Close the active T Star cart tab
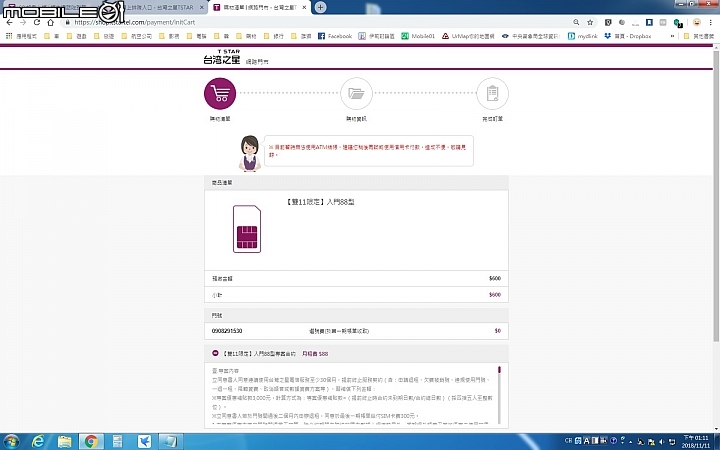 (x=304, y=7)
